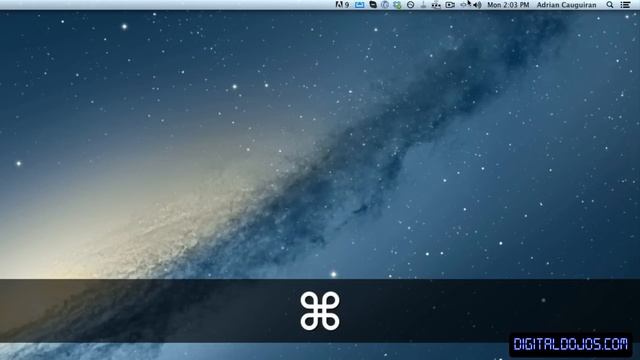Open the Adrian Cauguiran user menu
The image size is (640, 360).
click(567, 5)
